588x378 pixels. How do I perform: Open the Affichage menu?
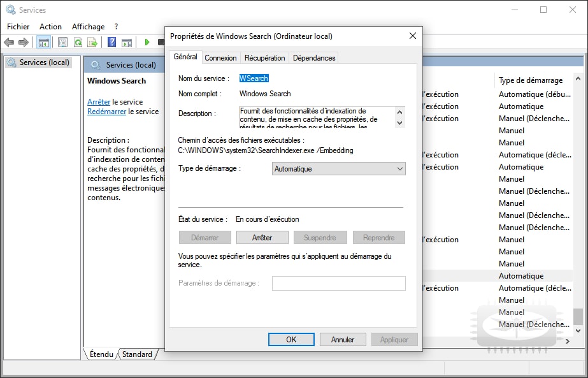click(89, 27)
